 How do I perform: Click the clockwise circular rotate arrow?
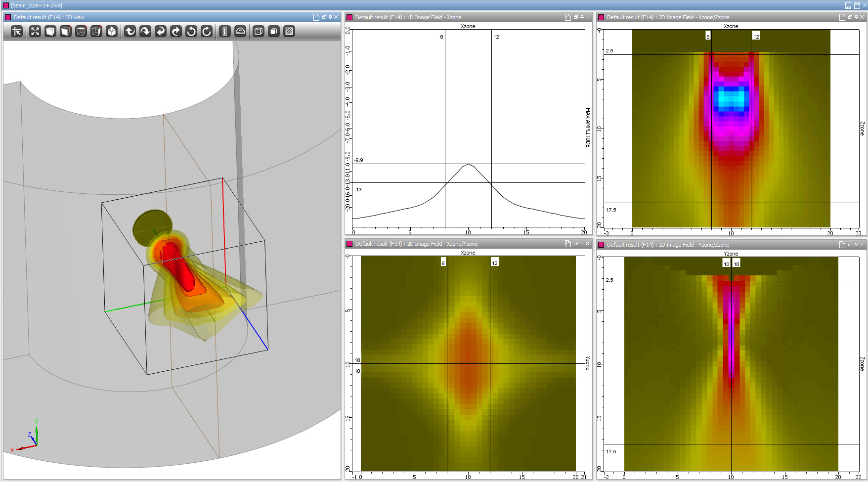tap(207, 32)
